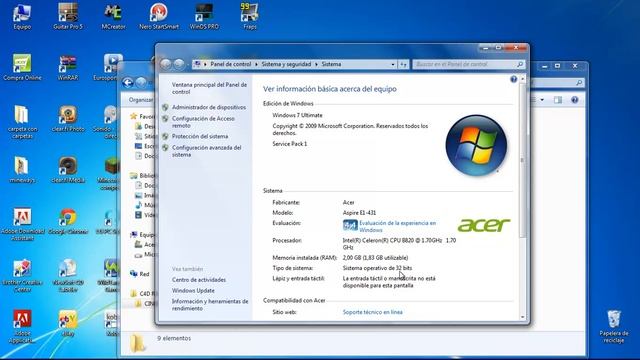Expand the arrow after Panel de control breadcrumb

256,64
